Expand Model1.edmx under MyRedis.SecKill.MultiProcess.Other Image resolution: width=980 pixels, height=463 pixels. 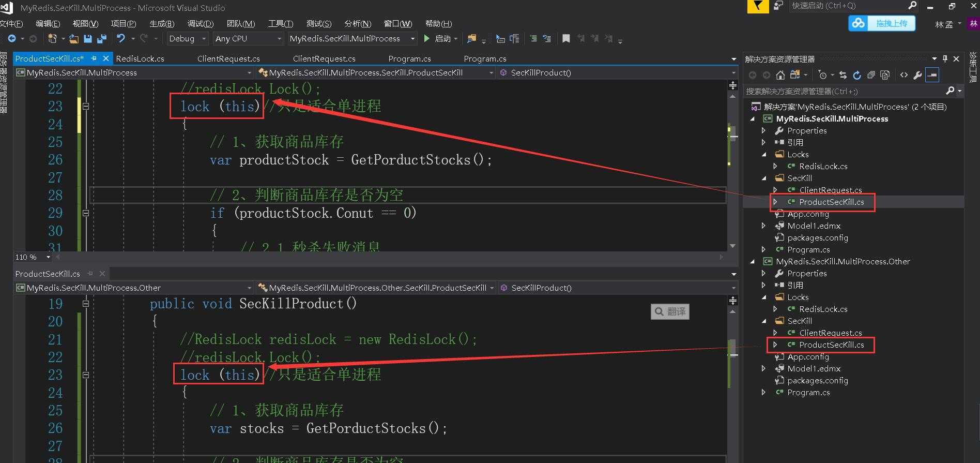pyautogui.click(x=763, y=369)
